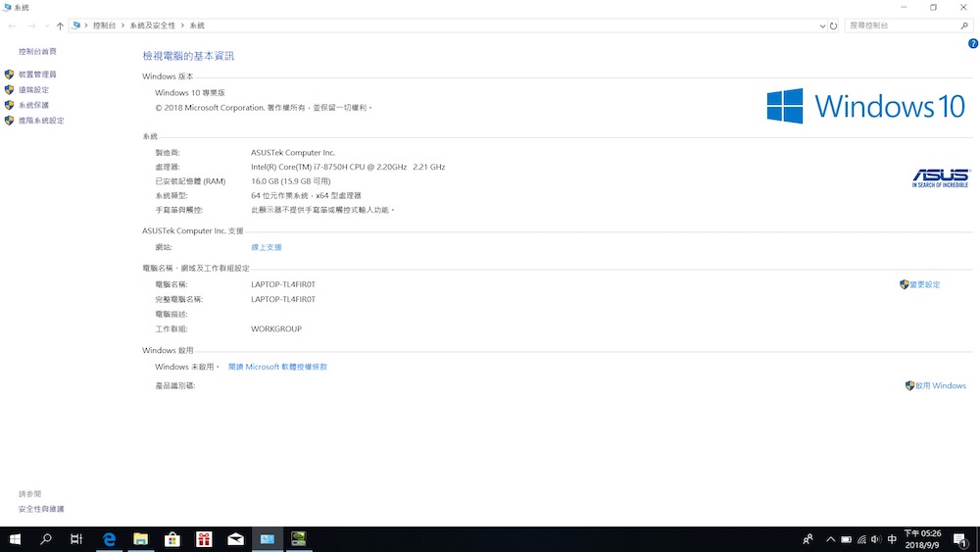The image size is (980, 552).
Task: Launch Microsoft Edge from the taskbar
Action: tap(110, 539)
